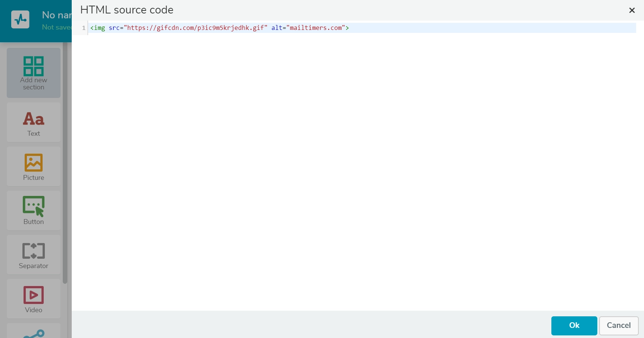Click the 'HTML source code' dialog title
The width and height of the screenshot is (644, 338).
pos(127,10)
